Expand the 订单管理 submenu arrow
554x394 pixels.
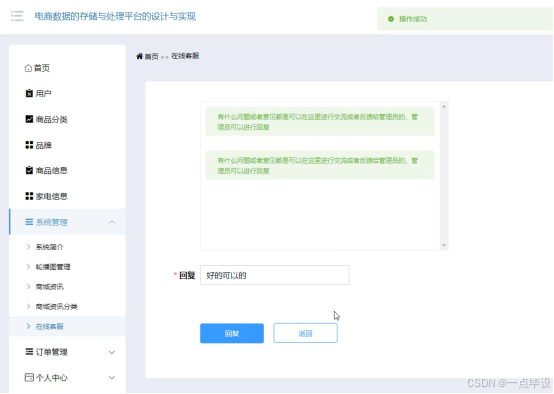(112, 352)
